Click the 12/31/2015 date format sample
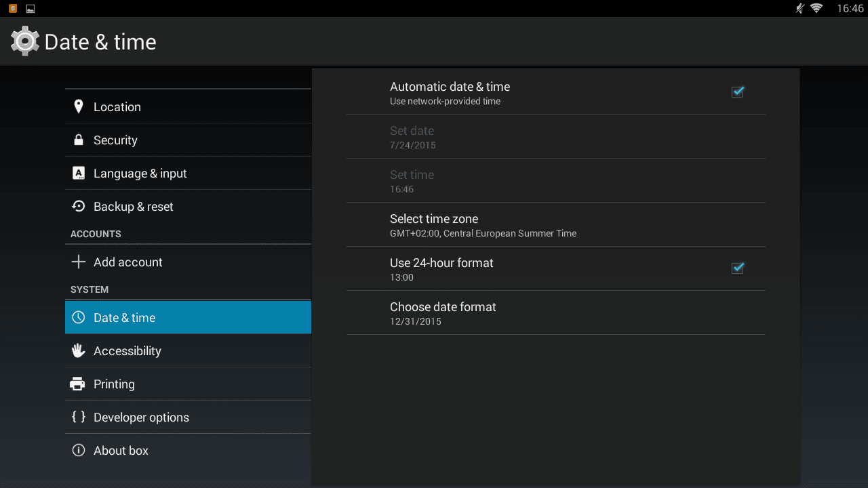 click(416, 321)
